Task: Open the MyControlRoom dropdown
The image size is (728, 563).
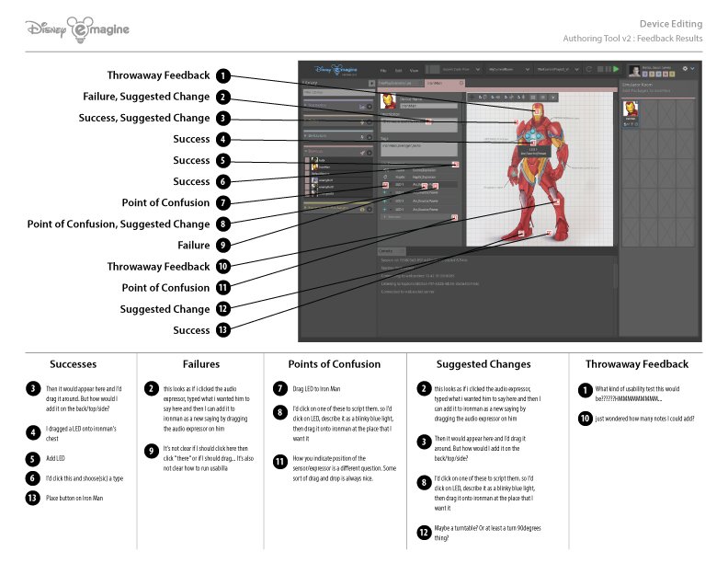Action: click(508, 69)
